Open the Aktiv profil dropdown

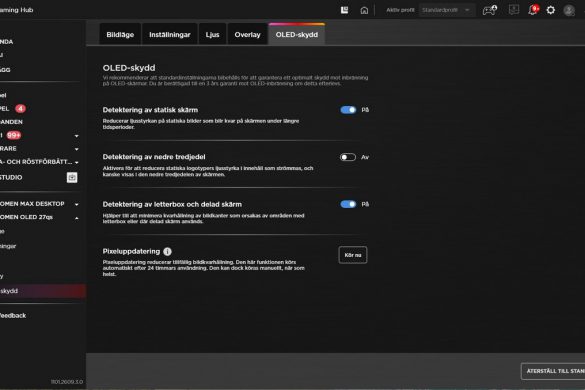447,10
